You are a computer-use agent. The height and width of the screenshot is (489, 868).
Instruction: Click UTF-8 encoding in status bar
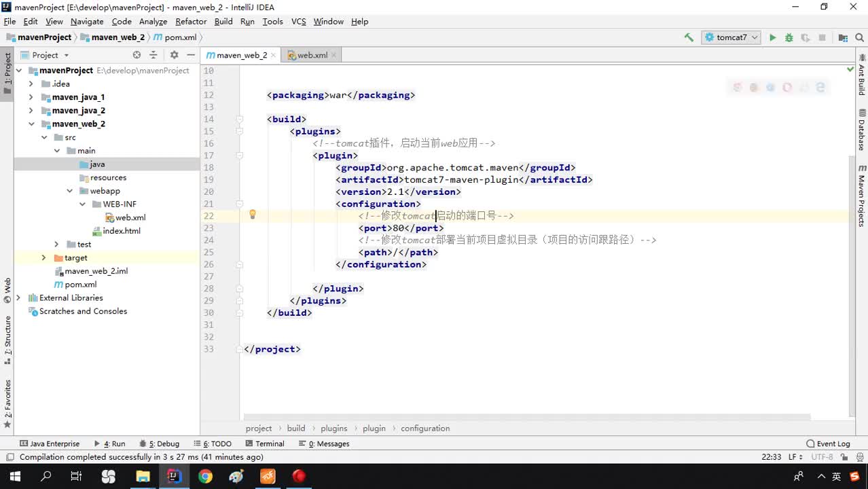point(822,457)
